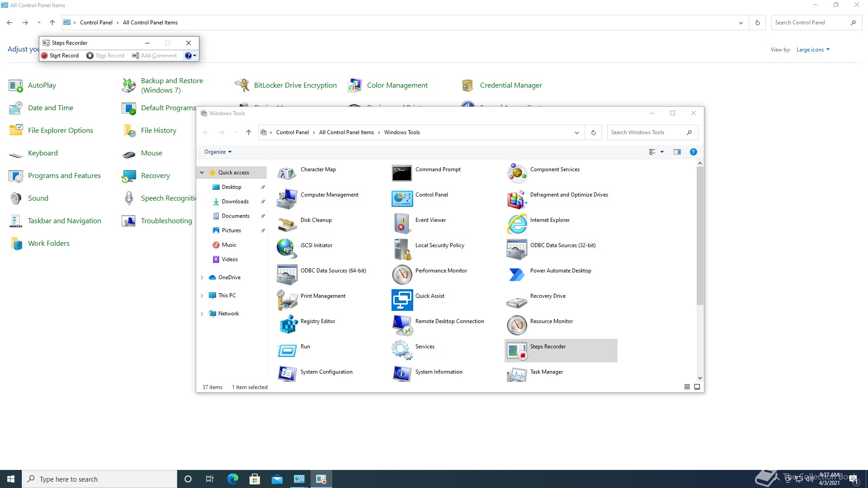
Task: Select Videos in the navigation pane
Action: [230, 259]
